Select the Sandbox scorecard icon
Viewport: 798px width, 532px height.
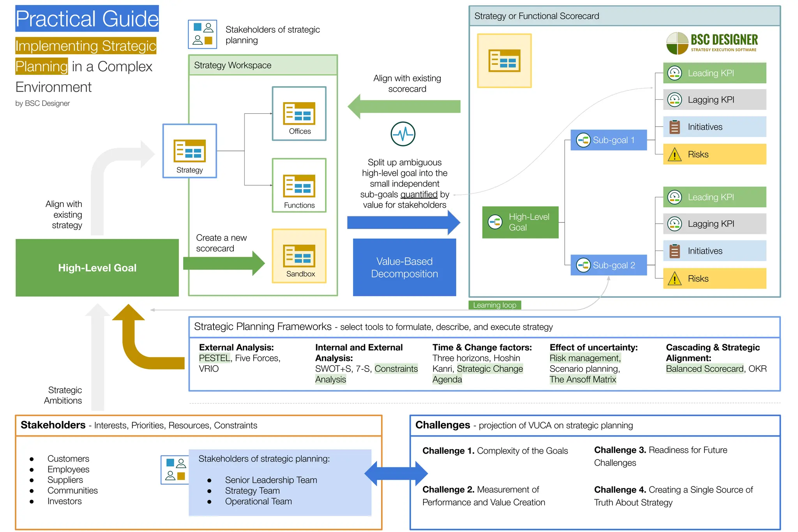click(x=299, y=255)
